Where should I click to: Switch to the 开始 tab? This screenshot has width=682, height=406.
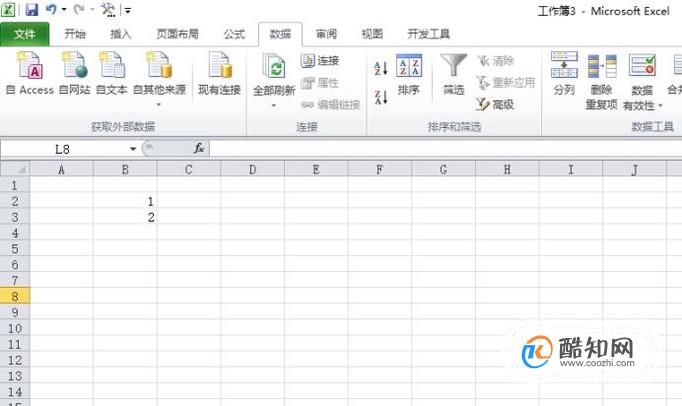point(75,34)
